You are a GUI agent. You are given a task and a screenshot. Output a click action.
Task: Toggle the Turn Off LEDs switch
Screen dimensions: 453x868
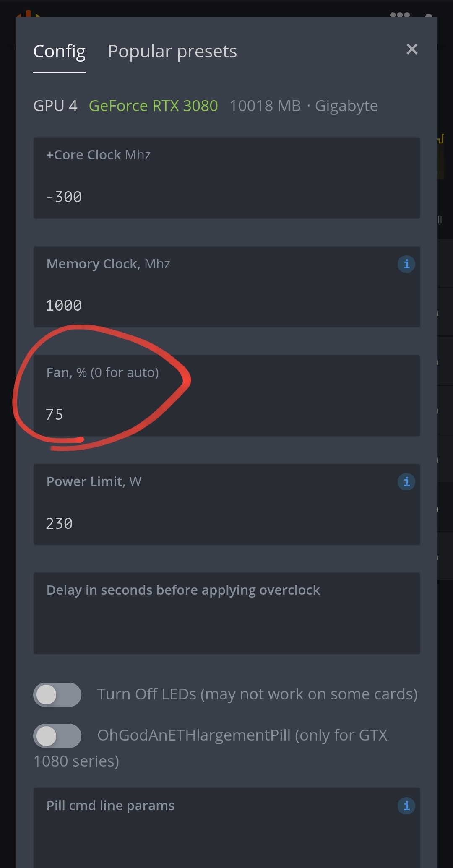(57, 695)
